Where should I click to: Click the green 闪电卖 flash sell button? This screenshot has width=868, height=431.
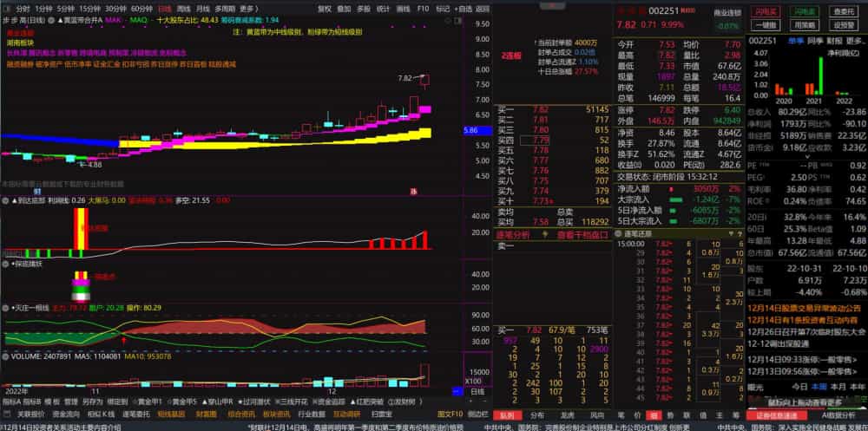pyautogui.click(x=805, y=11)
